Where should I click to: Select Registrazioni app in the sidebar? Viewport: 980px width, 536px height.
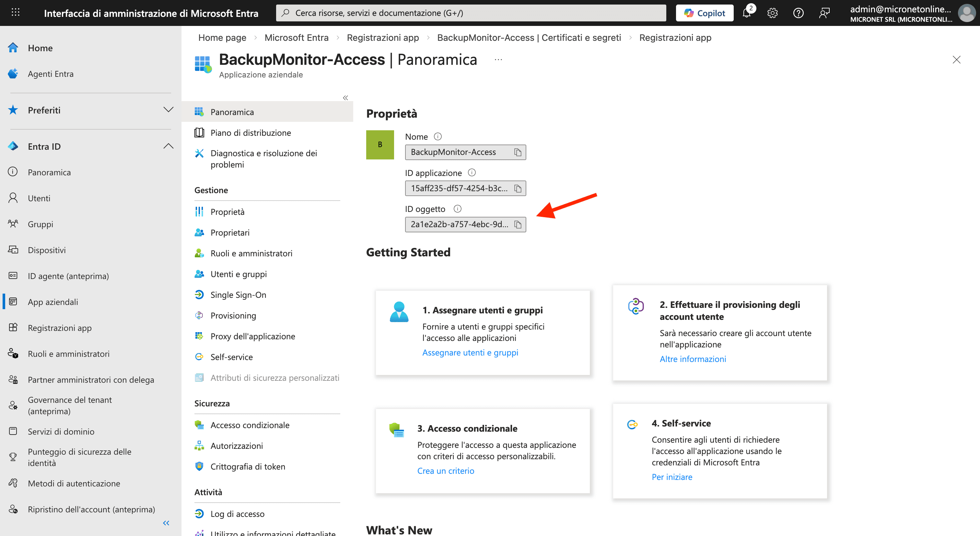(60, 328)
